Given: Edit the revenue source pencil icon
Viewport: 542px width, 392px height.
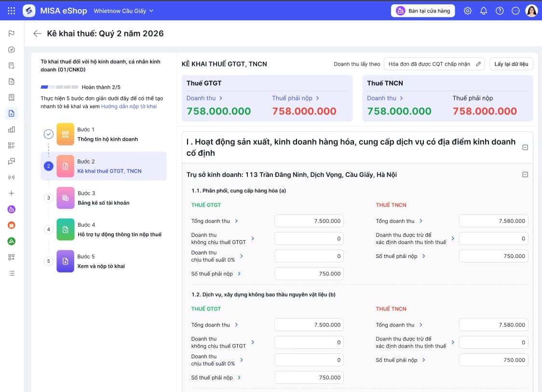Looking at the screenshot, I should [478, 64].
